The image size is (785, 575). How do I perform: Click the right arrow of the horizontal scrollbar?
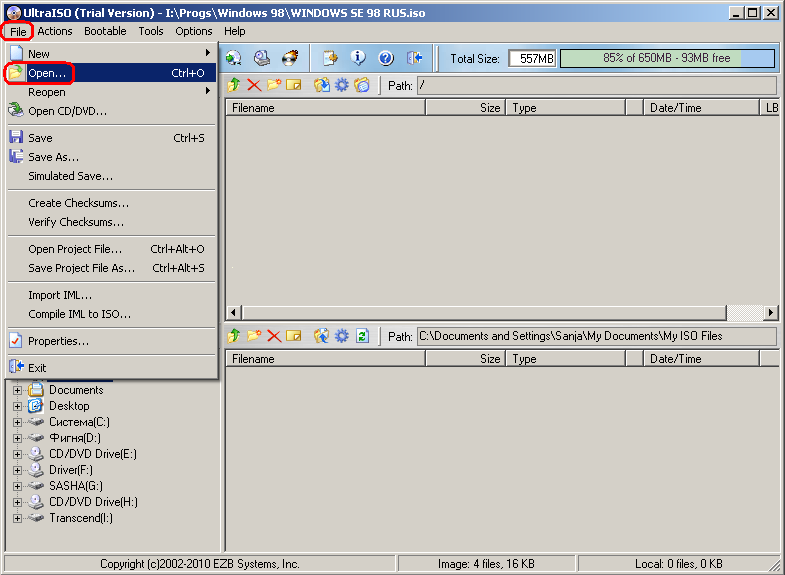pos(770,313)
